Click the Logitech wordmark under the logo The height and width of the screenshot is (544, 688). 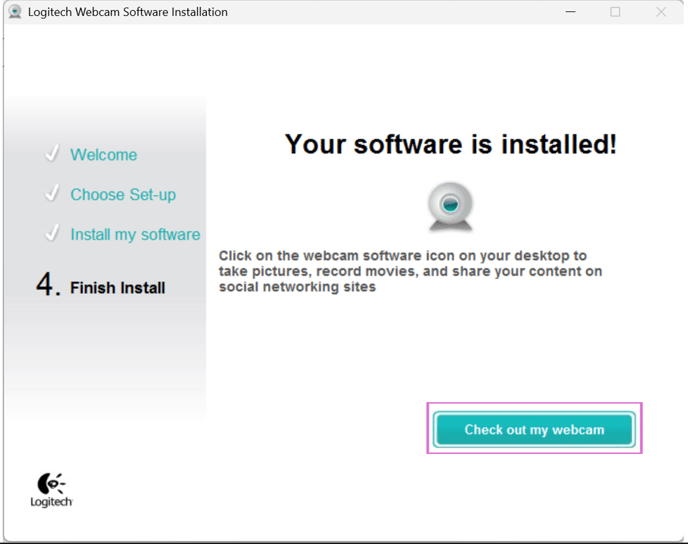(51, 502)
